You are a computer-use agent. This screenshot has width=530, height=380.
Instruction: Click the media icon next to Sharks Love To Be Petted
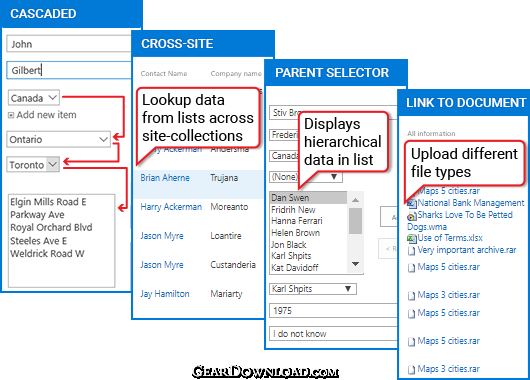click(x=411, y=216)
